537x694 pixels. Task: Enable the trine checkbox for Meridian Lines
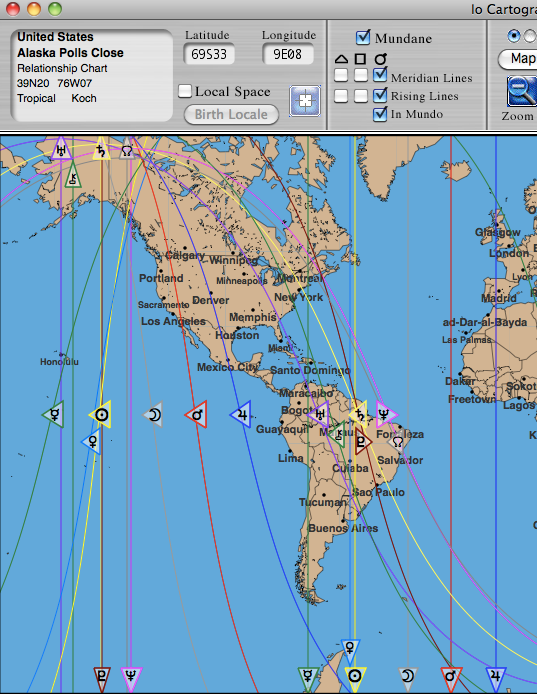tap(341, 75)
